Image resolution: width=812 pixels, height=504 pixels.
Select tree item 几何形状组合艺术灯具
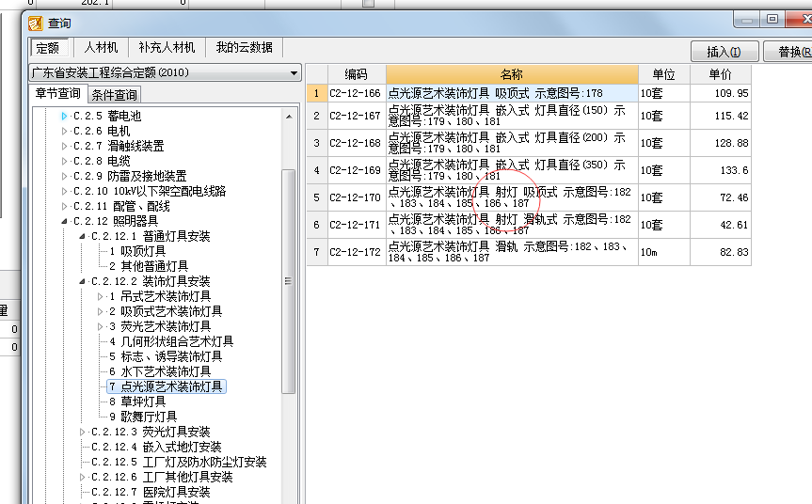pyautogui.click(x=171, y=341)
